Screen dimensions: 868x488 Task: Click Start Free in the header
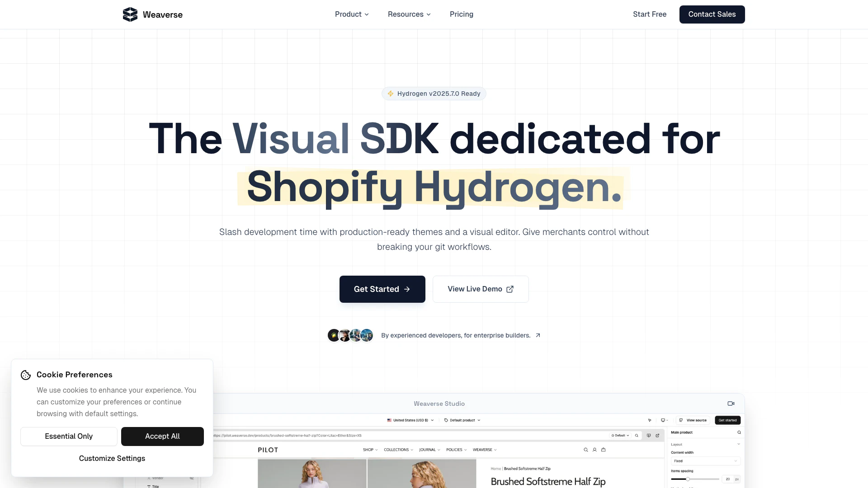[x=649, y=14]
